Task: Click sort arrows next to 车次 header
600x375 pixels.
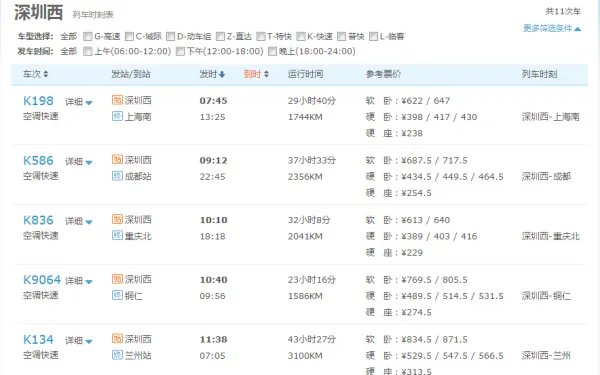Action: 46,74
